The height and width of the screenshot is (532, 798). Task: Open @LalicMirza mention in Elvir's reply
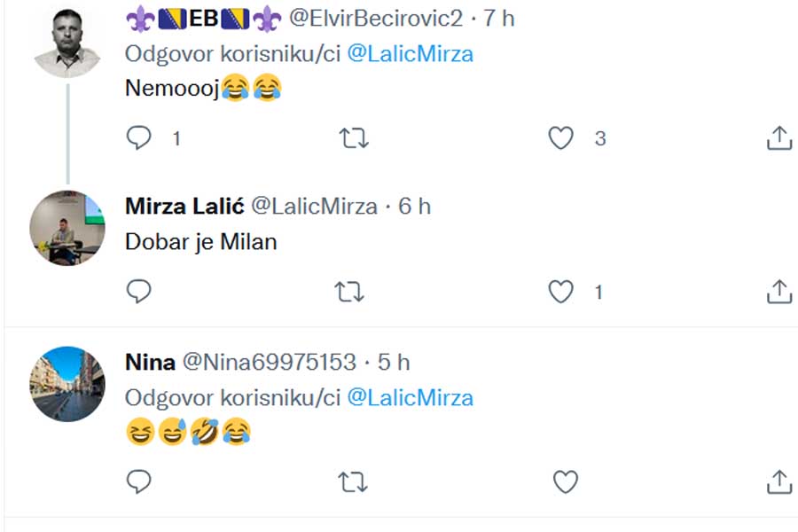coord(410,53)
